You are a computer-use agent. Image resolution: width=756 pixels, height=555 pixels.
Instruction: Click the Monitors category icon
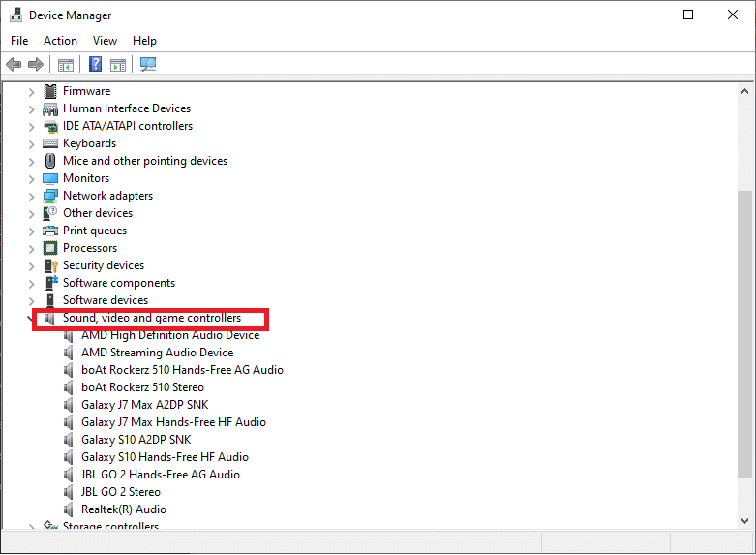click(x=51, y=178)
